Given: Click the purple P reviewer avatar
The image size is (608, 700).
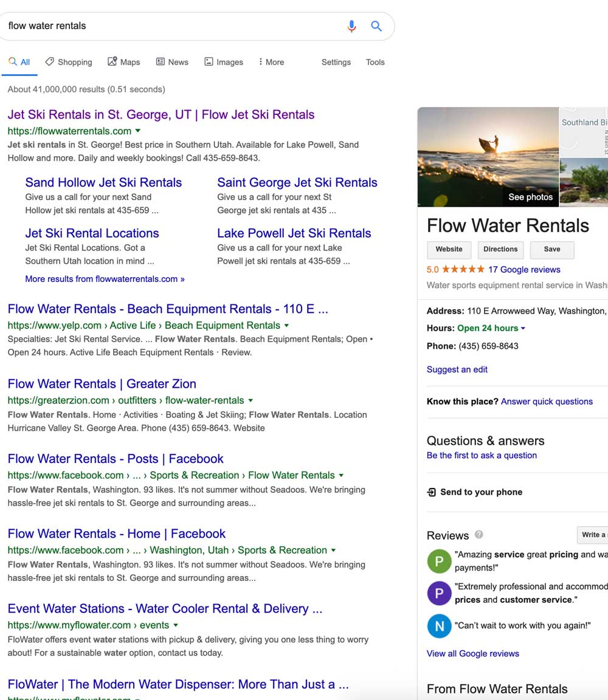Looking at the screenshot, I should pyautogui.click(x=439, y=593).
